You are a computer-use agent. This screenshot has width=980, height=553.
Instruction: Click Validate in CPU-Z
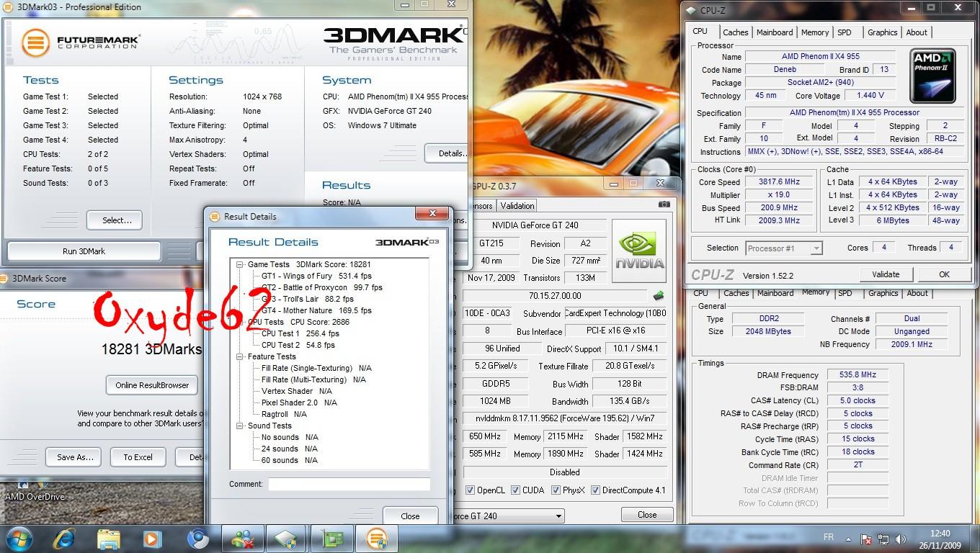pyautogui.click(x=886, y=274)
